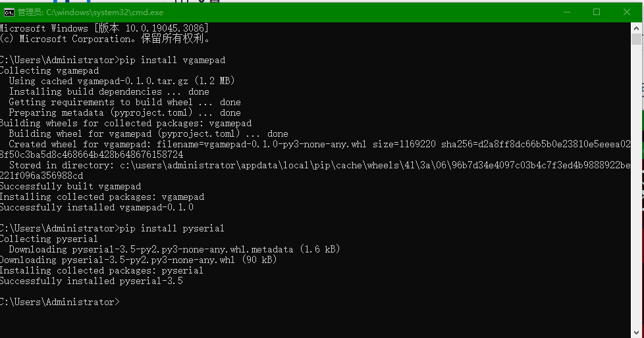The image size is (644, 338).
Task: Click the "pip install vgamepad" command text
Action: click(x=173, y=60)
